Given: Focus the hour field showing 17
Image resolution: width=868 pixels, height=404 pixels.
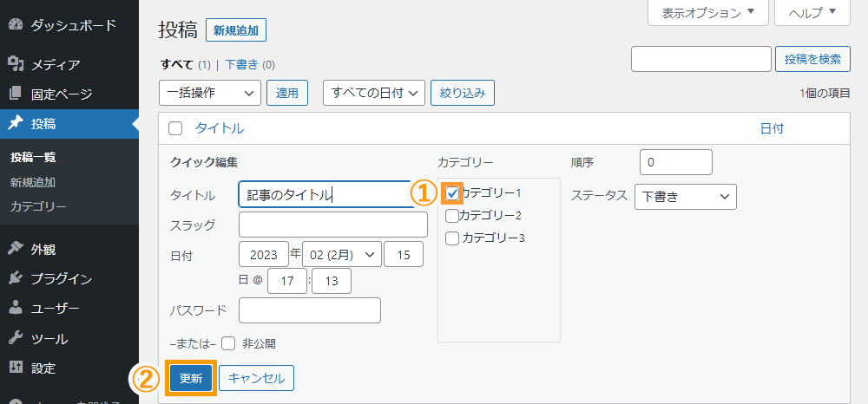Looking at the screenshot, I should point(286,281).
